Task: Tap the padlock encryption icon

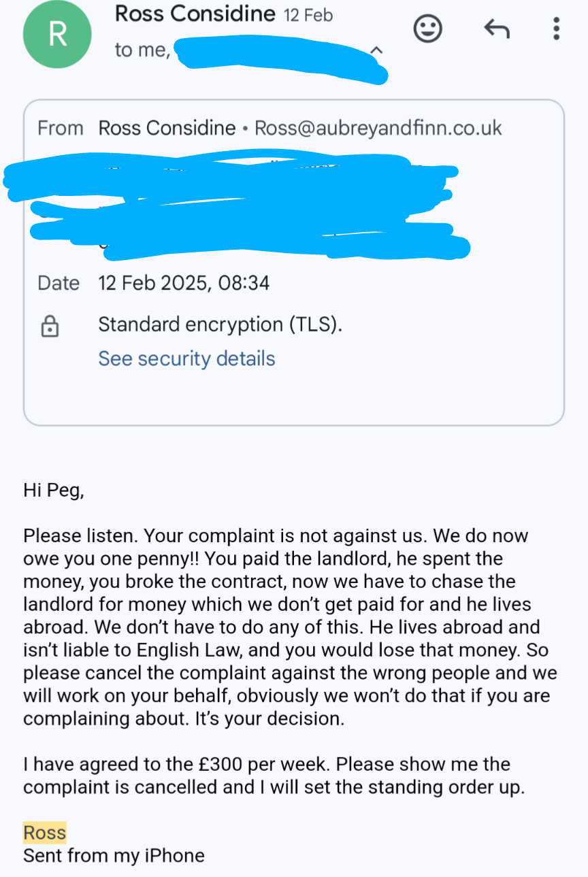Action: point(50,327)
